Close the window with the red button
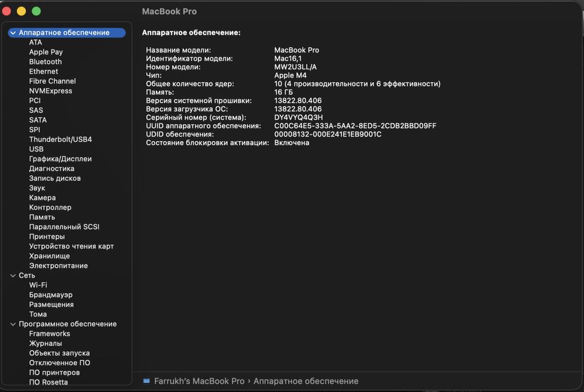Screen dimensions: 584x392 6,11
